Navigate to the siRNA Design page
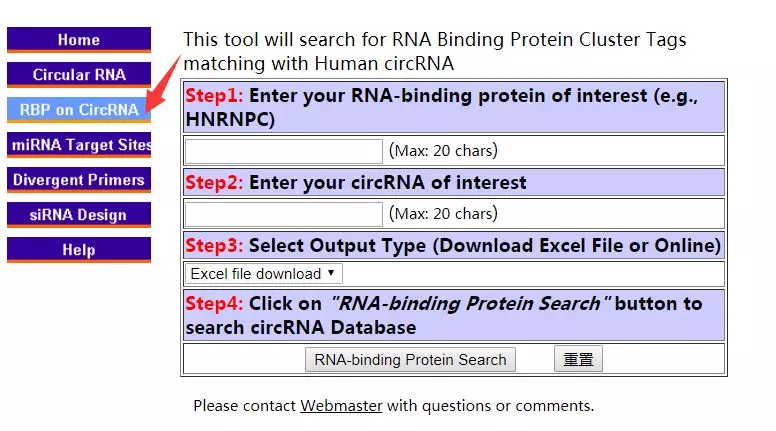Image resolution: width=776 pixels, height=431 pixels. click(x=79, y=215)
